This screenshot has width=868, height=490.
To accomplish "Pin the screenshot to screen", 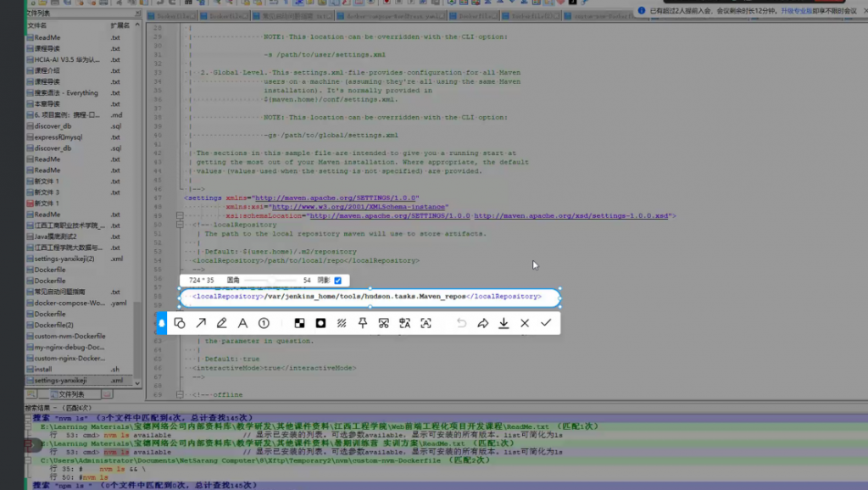I will click(x=363, y=323).
